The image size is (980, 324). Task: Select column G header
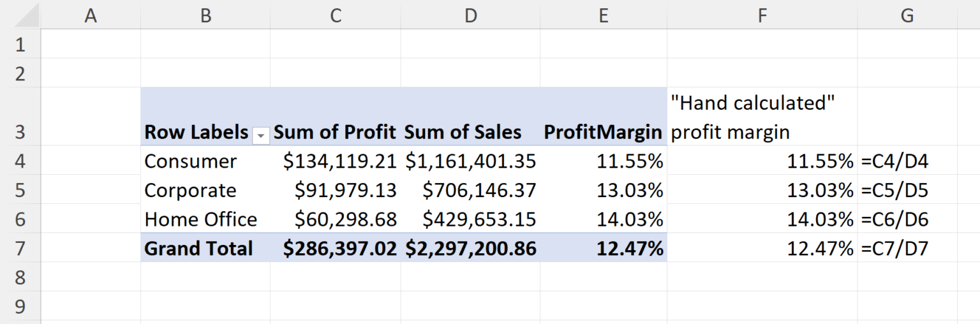(907, 16)
